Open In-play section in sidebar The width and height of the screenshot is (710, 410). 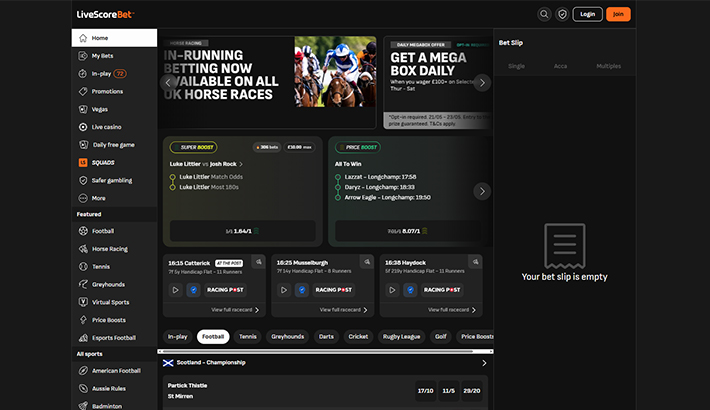click(114, 73)
